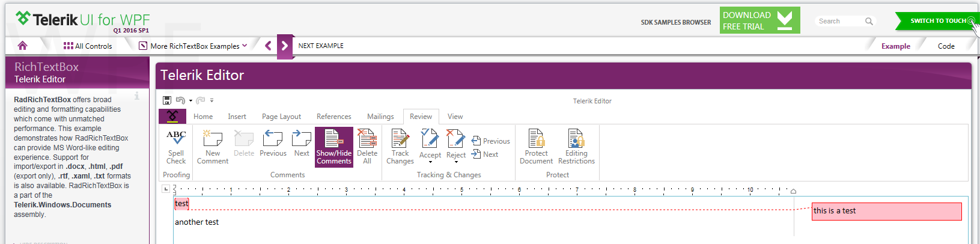Click the Telerik UI for WPF logo
This screenshot has width=980, height=244.
tap(83, 20)
